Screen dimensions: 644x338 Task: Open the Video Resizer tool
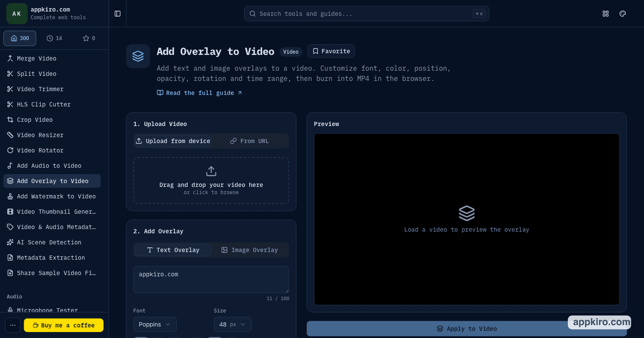(52, 135)
